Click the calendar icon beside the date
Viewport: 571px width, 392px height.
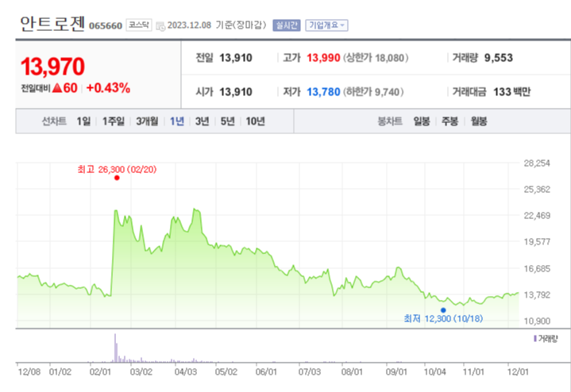coord(160,26)
